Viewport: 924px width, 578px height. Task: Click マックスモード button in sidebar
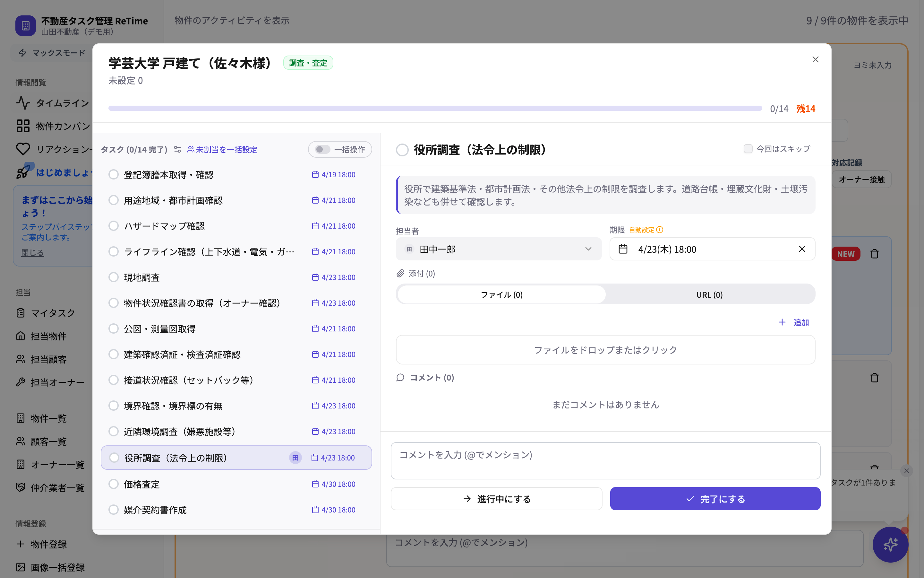(52, 53)
